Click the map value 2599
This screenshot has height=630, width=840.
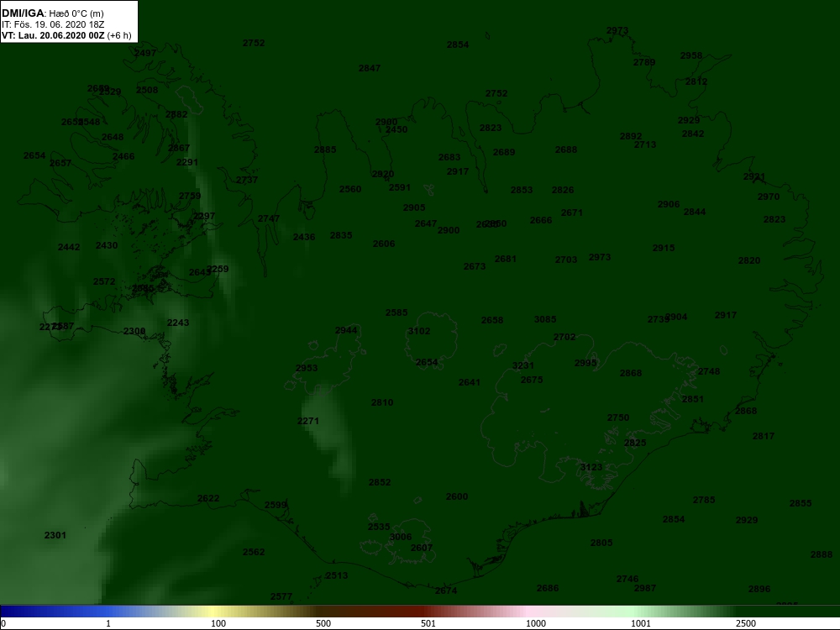[x=276, y=505]
